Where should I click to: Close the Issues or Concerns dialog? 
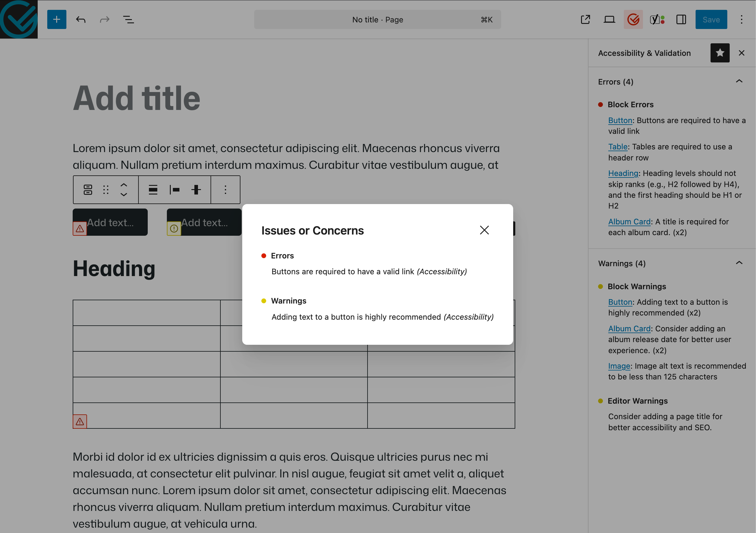click(484, 230)
